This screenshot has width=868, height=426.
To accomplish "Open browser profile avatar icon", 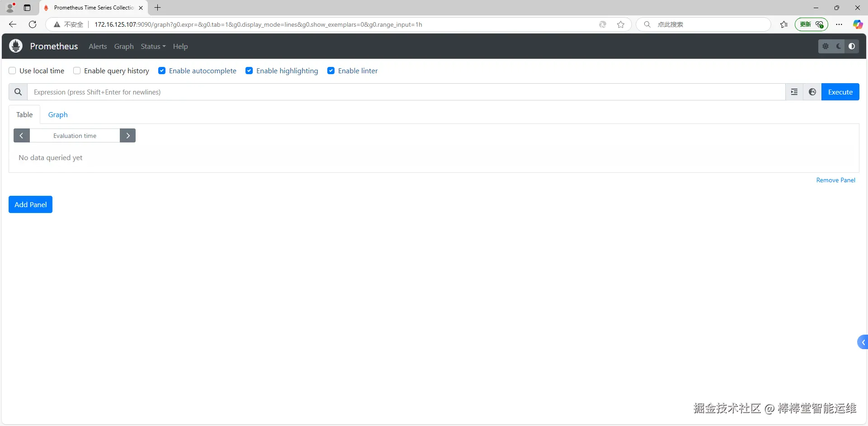I will [x=10, y=8].
